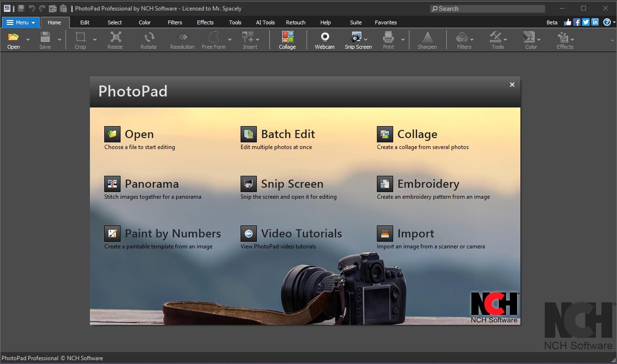
Task: Expand the Save button dropdown arrow
Action: (x=59, y=40)
